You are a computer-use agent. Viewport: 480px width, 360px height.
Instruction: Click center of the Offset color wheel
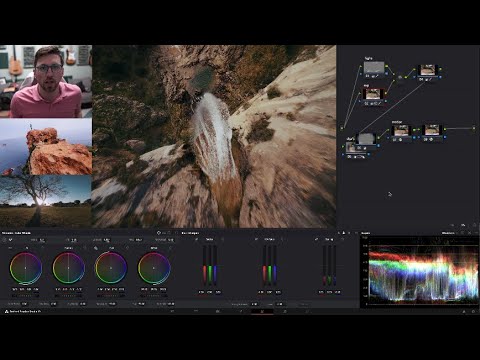[x=154, y=268]
